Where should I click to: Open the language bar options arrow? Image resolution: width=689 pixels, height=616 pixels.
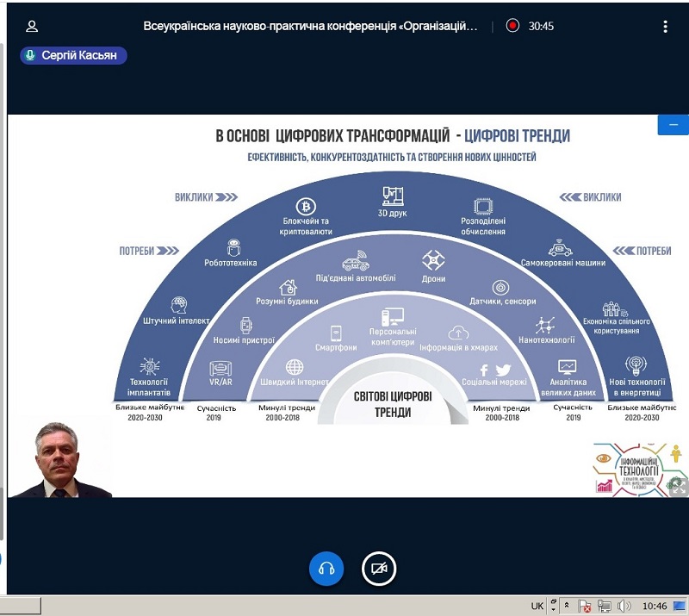[x=552, y=606]
